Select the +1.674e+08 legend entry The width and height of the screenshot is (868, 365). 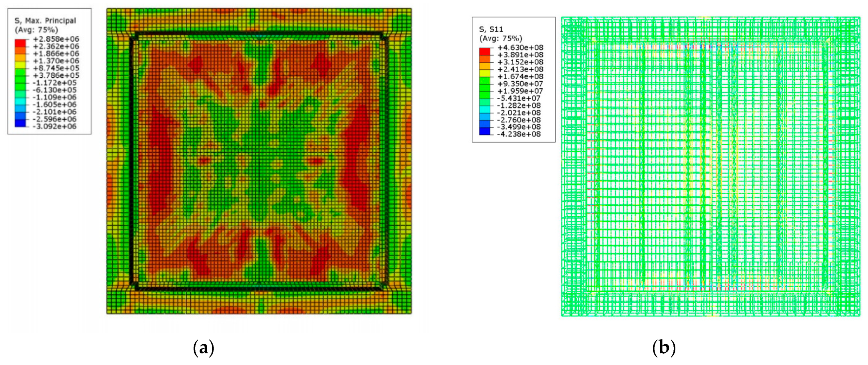coord(520,77)
